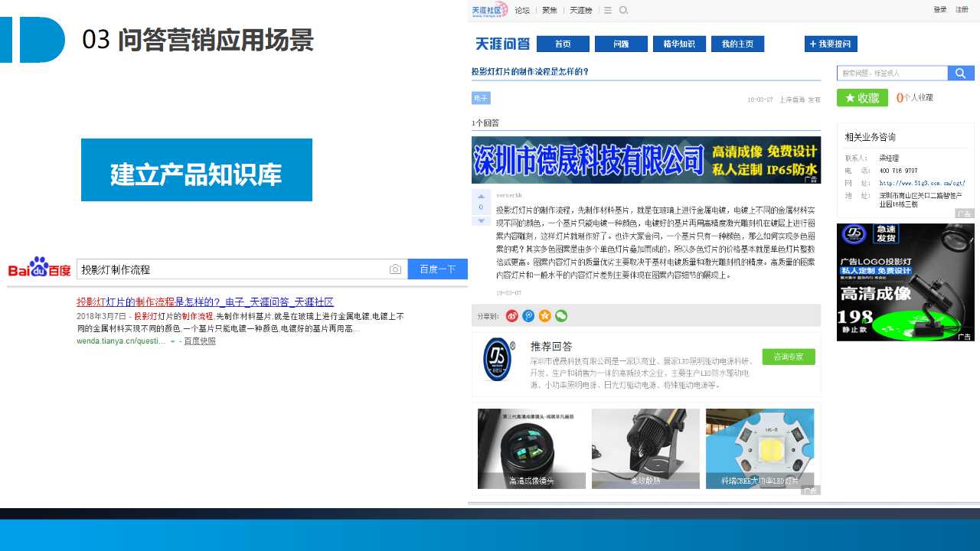
Task: Go to the 首页 tab
Action: click(x=563, y=44)
